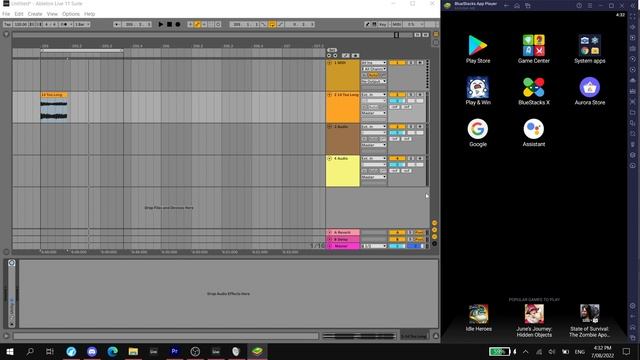The image size is (640, 360).
Task: Open the View menu
Action: (x=52, y=14)
